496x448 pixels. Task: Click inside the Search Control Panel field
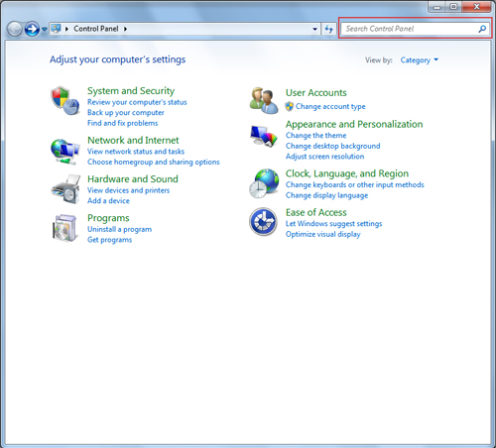click(410, 29)
